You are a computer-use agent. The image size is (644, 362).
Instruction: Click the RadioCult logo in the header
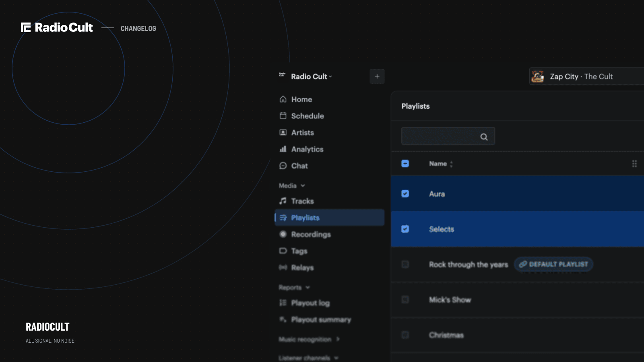(x=57, y=27)
